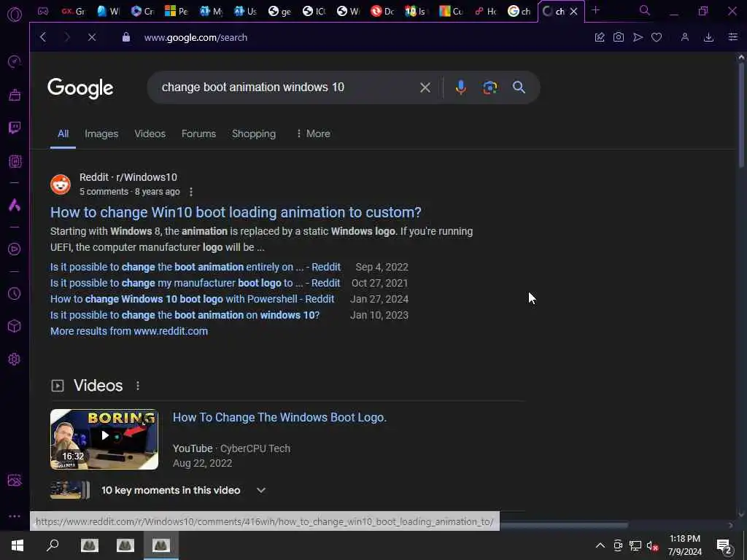The width and height of the screenshot is (747, 560).
Task: Open GX Control speedometer in sidebar
Action: tap(15, 61)
